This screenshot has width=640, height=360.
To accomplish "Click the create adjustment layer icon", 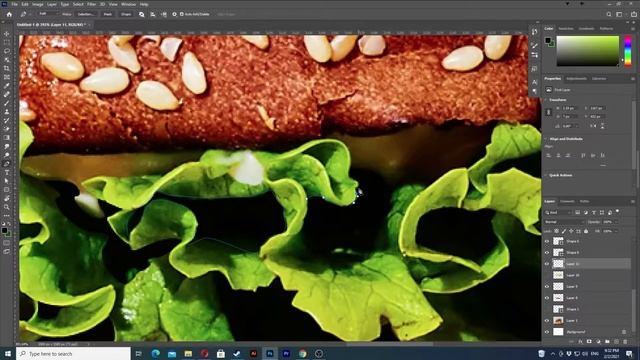I will coord(598,342).
